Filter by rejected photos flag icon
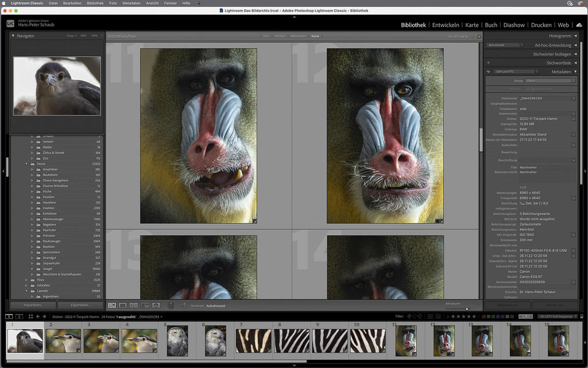 (420, 316)
